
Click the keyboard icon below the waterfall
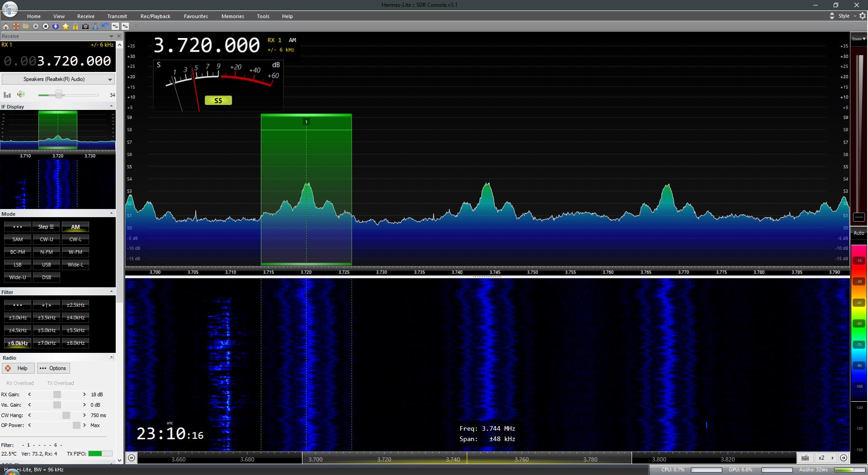805,458
